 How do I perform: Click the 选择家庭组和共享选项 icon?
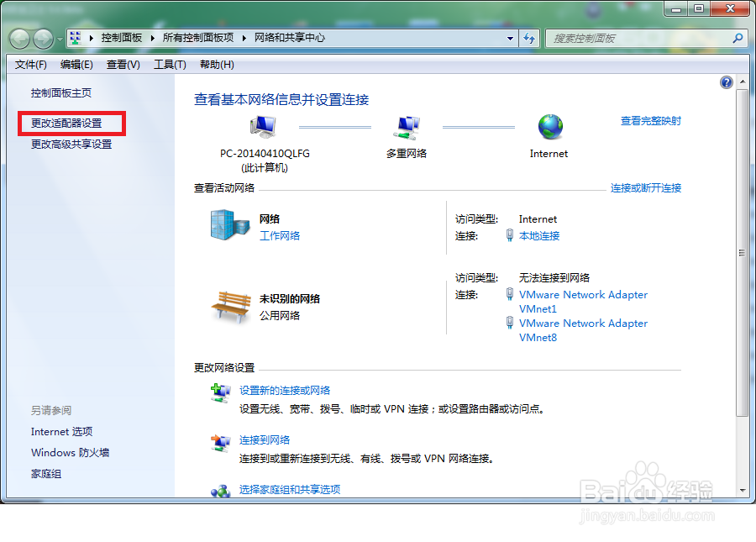point(222,489)
